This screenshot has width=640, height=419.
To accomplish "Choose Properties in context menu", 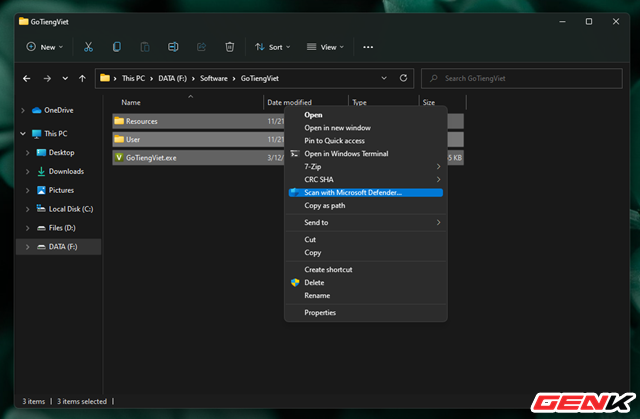I will [x=365, y=313].
